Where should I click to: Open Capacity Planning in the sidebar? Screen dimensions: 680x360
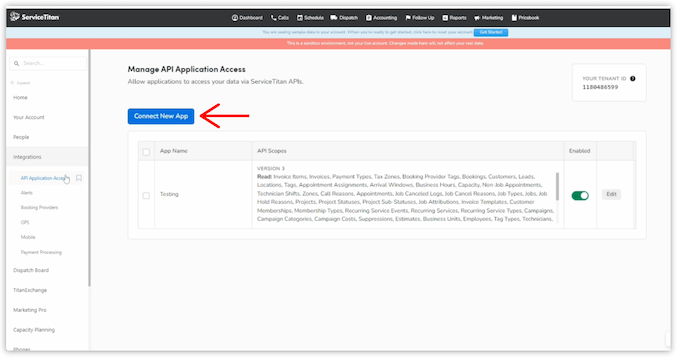(x=34, y=330)
